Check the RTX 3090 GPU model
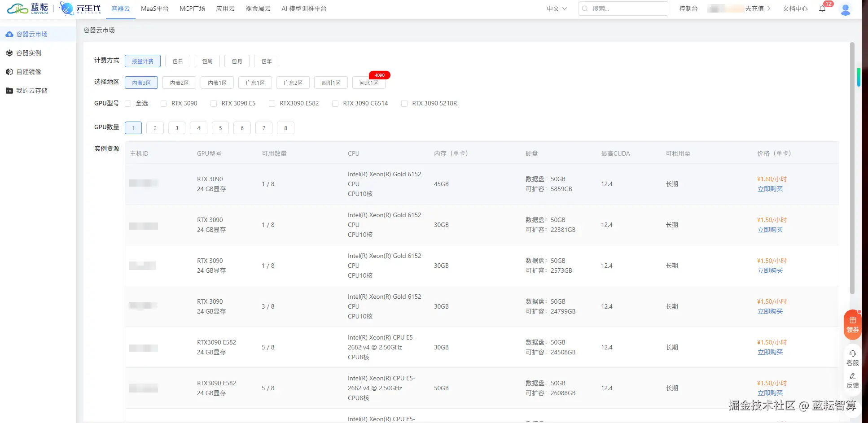Screen dimensions: 868x423 coord(164,104)
